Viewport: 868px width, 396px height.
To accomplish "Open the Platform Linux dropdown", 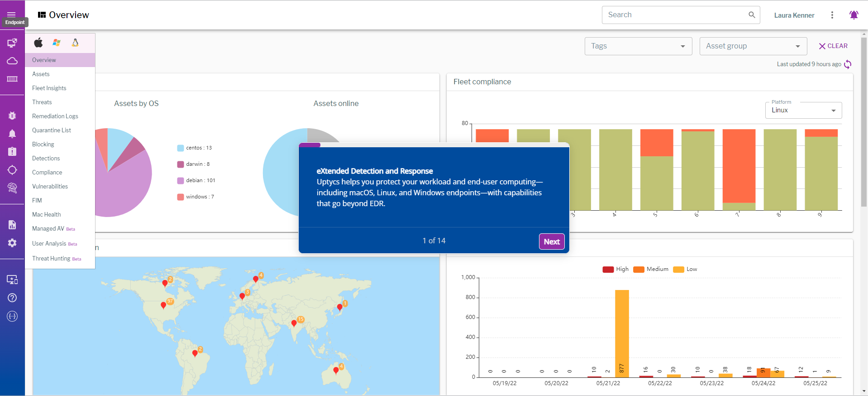I will pos(803,110).
